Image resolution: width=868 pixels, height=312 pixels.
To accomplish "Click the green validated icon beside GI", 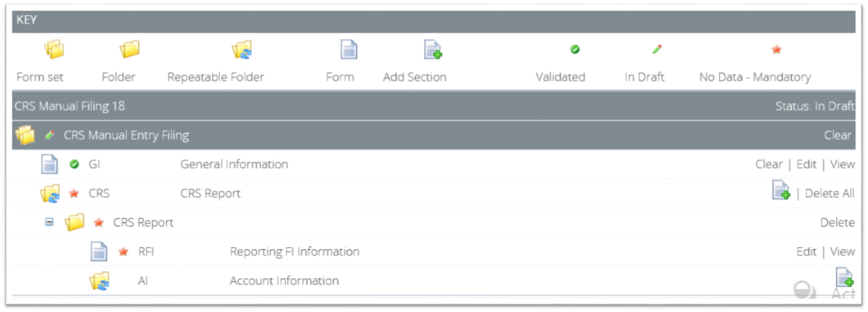I will click(74, 164).
